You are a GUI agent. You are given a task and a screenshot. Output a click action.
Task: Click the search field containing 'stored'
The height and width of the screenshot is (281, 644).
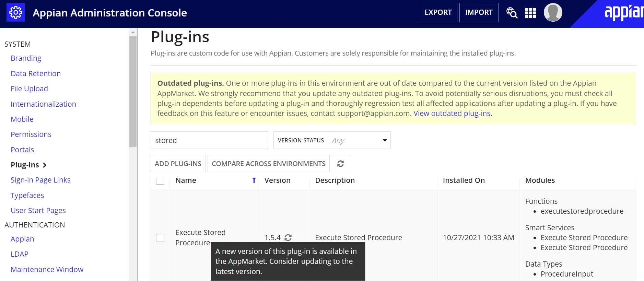(x=209, y=140)
